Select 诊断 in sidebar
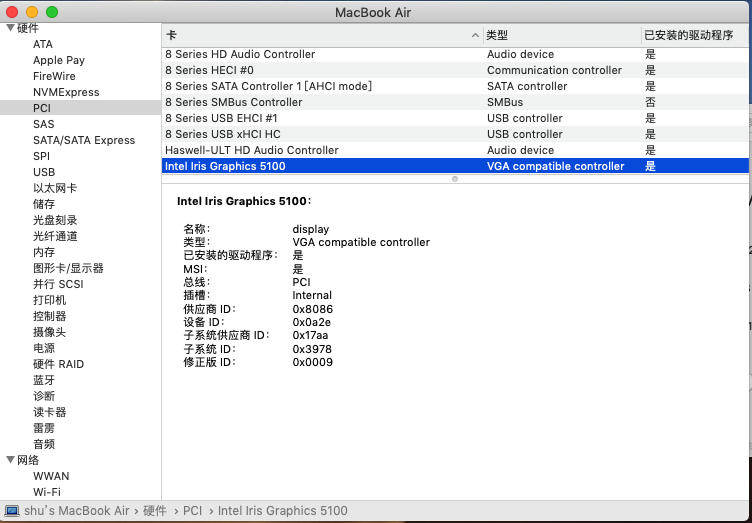Screen dimensions: 752x523 click(44, 396)
